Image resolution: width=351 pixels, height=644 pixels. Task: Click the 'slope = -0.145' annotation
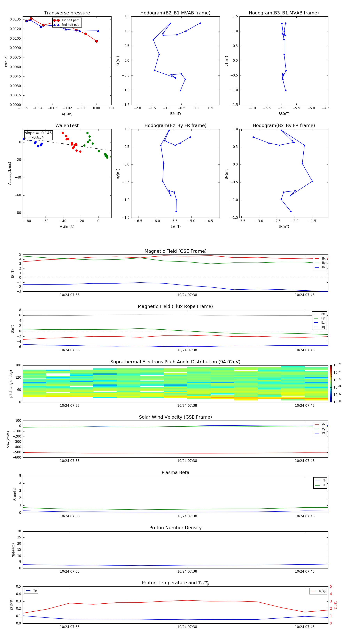point(38,133)
